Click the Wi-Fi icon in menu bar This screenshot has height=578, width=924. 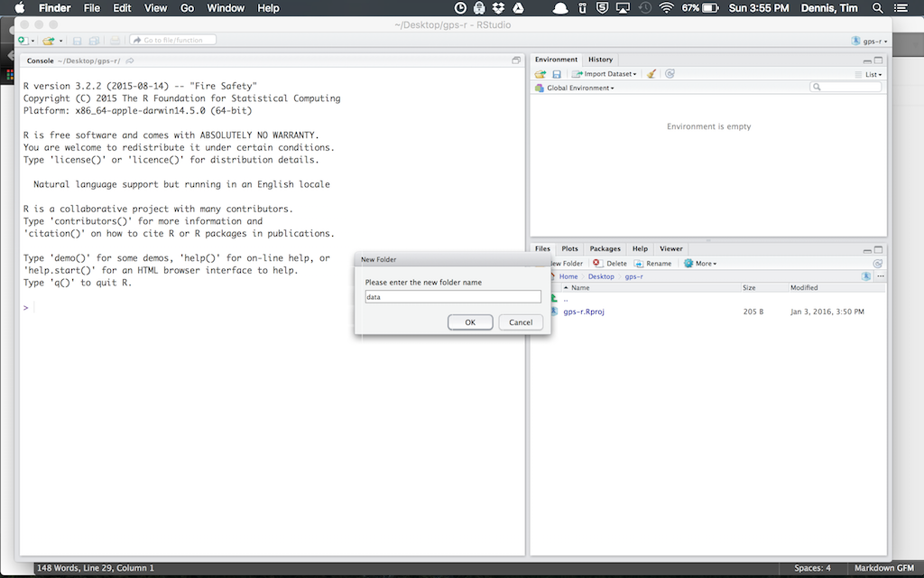pyautogui.click(x=666, y=7)
